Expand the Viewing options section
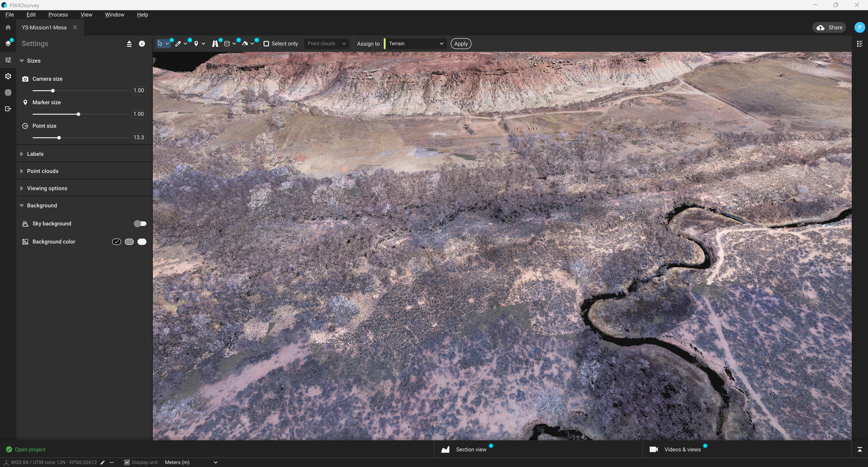 [47, 188]
